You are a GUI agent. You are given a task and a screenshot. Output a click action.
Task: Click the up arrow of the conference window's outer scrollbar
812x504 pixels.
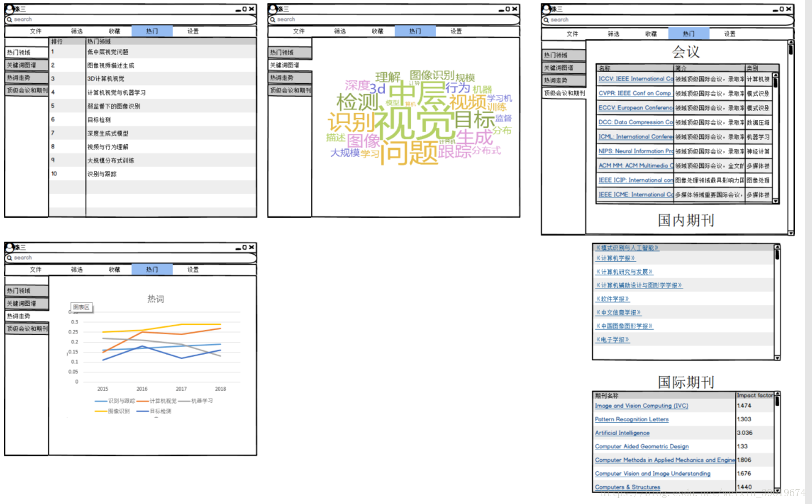click(x=791, y=42)
